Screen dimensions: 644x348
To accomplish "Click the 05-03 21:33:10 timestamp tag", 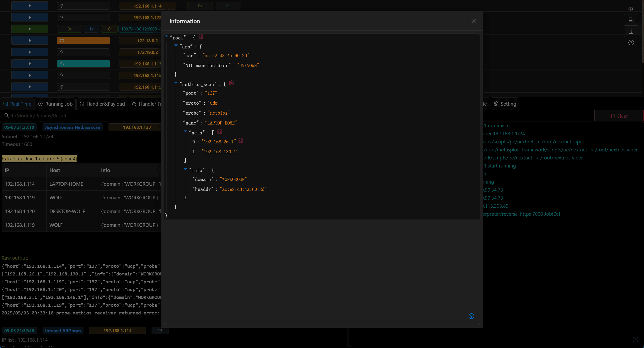I will [19, 127].
